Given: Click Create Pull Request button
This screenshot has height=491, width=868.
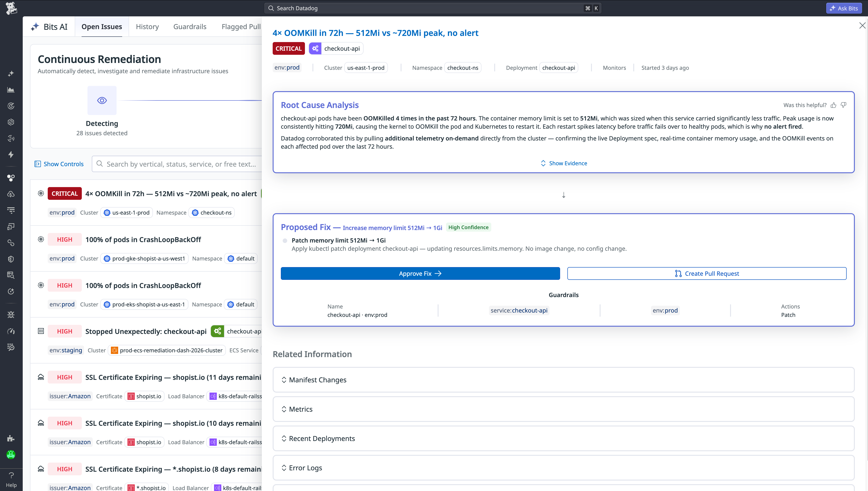Looking at the screenshot, I should (706, 273).
